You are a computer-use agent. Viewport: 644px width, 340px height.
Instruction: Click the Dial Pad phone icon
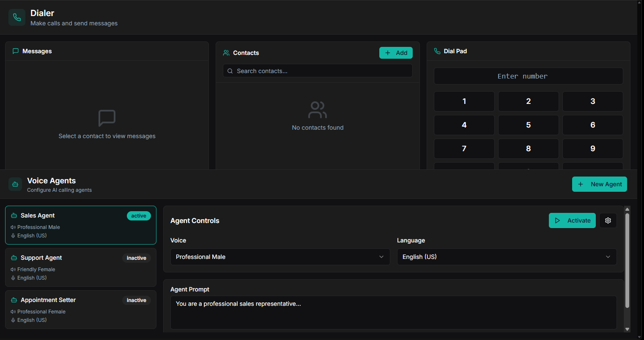[x=437, y=51]
